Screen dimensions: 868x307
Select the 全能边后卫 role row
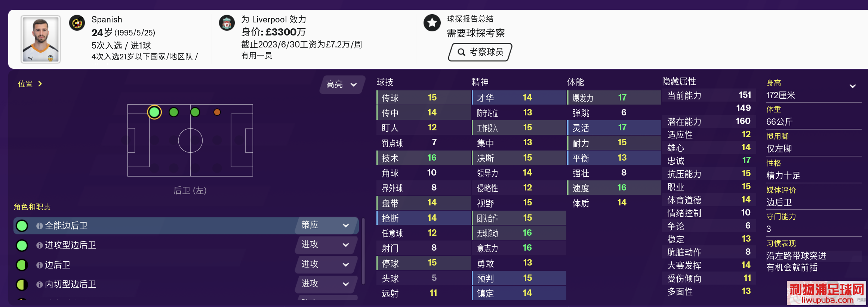point(186,226)
